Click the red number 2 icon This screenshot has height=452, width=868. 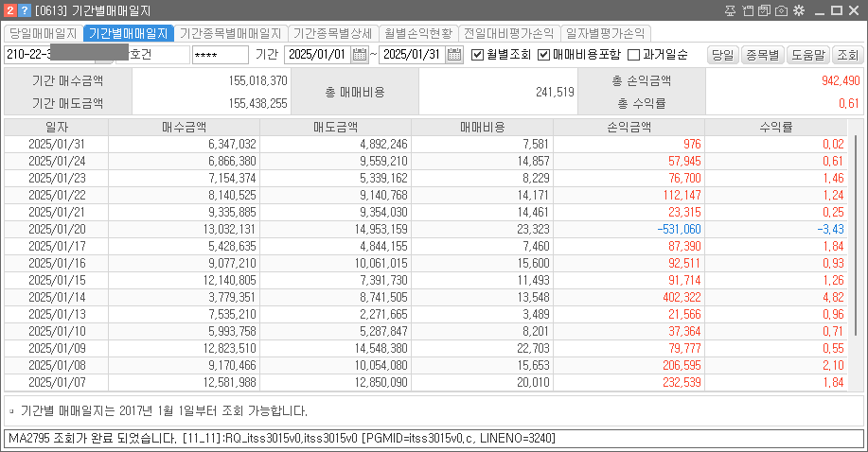9,10
